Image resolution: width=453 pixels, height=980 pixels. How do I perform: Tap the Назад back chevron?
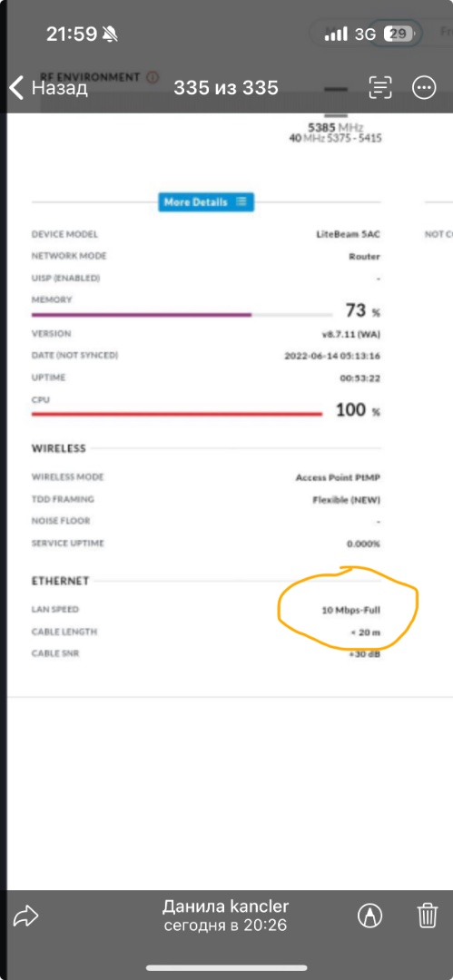tap(17, 88)
